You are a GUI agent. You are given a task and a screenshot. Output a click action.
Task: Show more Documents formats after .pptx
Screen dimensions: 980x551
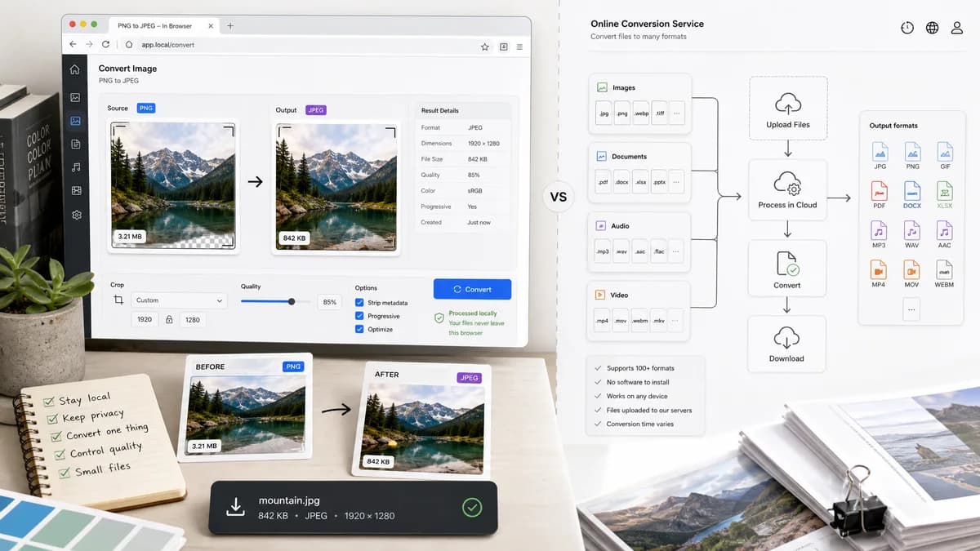676,183
